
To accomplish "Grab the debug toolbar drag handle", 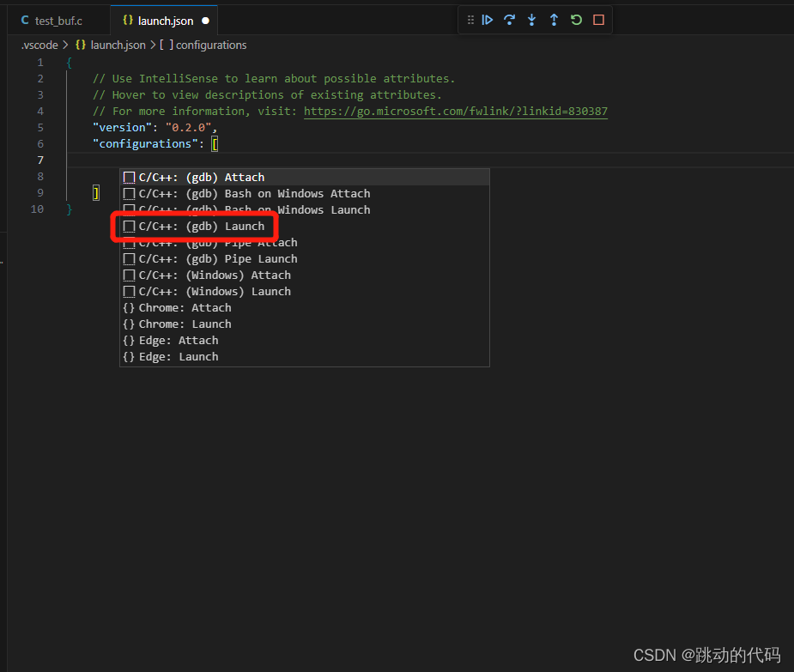I will pos(470,20).
